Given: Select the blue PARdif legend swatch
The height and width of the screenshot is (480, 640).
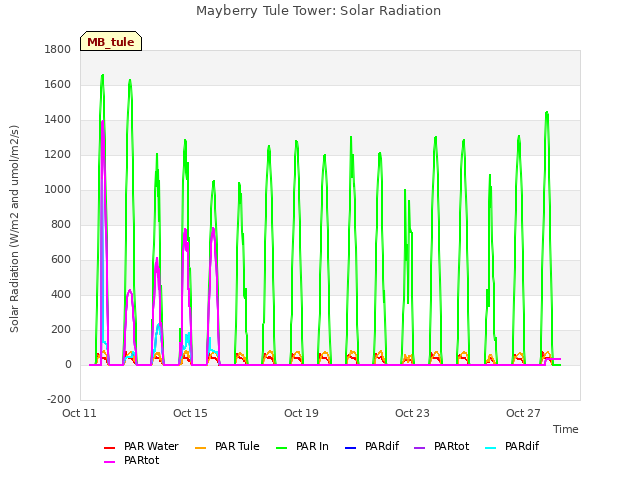Looking at the screenshot, I should pyautogui.click(x=351, y=448).
